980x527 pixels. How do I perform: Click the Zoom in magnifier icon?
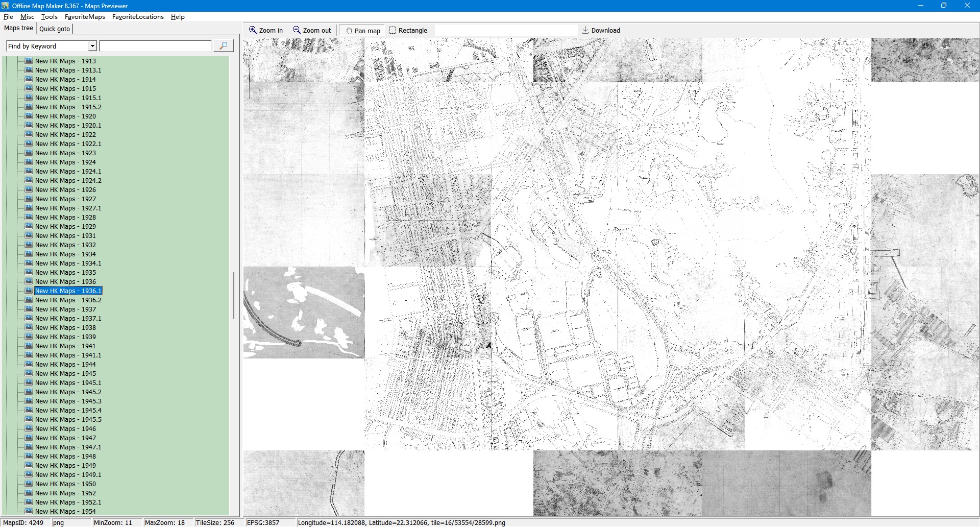coord(253,30)
